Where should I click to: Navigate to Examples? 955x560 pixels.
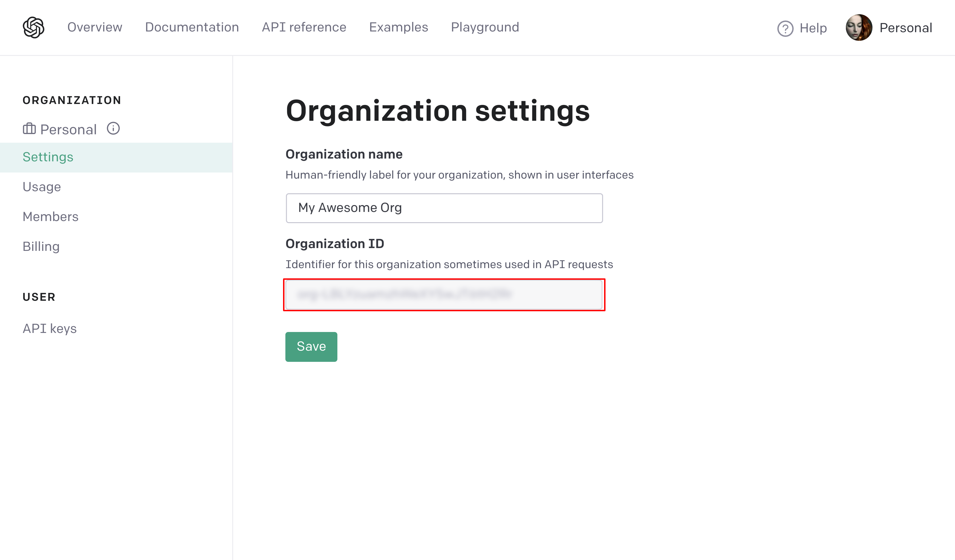pos(398,27)
